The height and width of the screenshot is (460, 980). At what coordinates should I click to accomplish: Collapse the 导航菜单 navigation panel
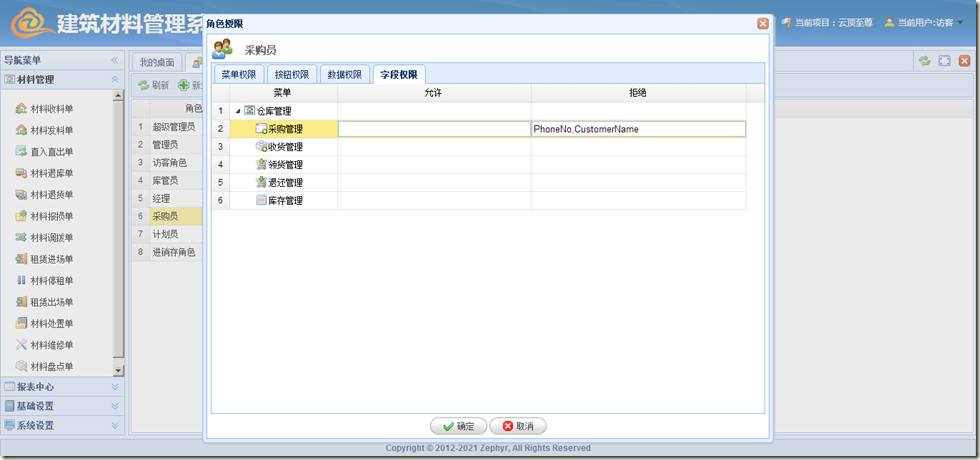pyautogui.click(x=115, y=60)
